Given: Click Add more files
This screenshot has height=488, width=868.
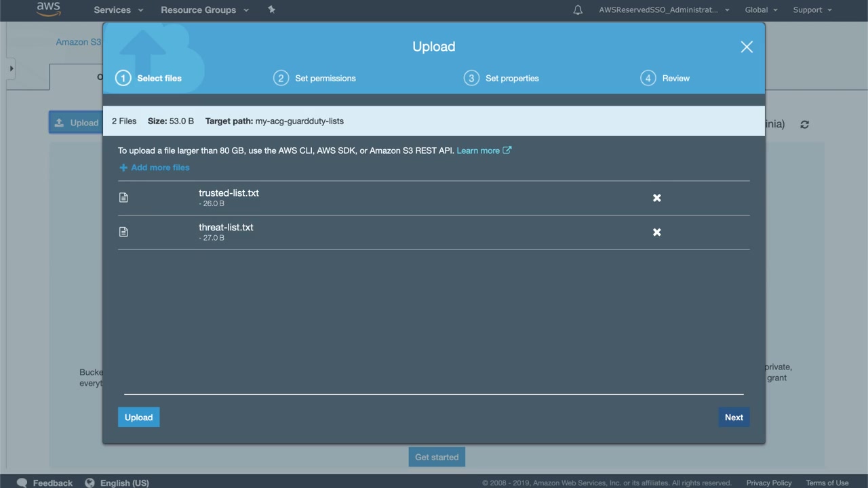Looking at the screenshot, I should coord(155,167).
